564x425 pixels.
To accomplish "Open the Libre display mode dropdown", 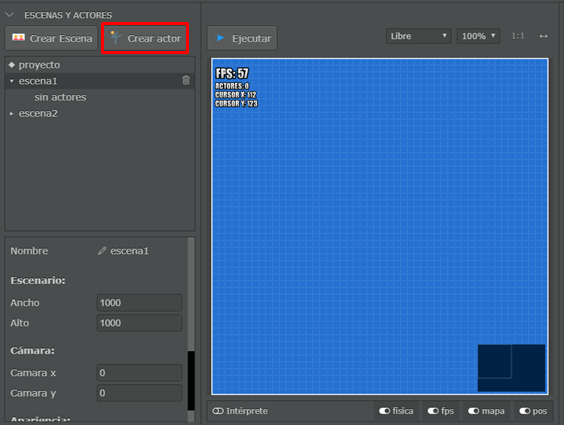I will point(419,36).
